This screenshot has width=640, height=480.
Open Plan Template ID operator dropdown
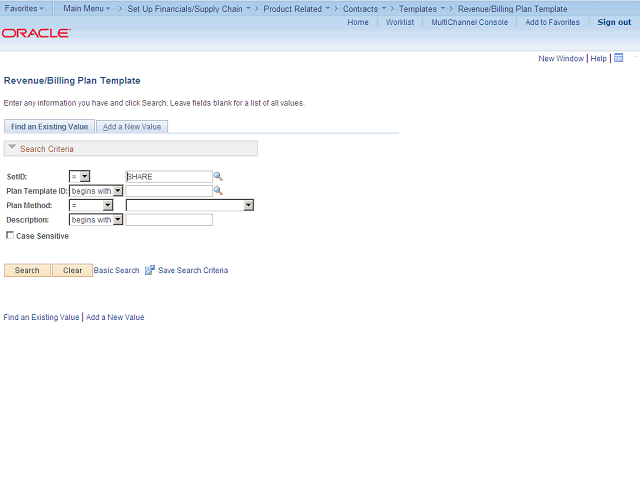(x=96, y=191)
